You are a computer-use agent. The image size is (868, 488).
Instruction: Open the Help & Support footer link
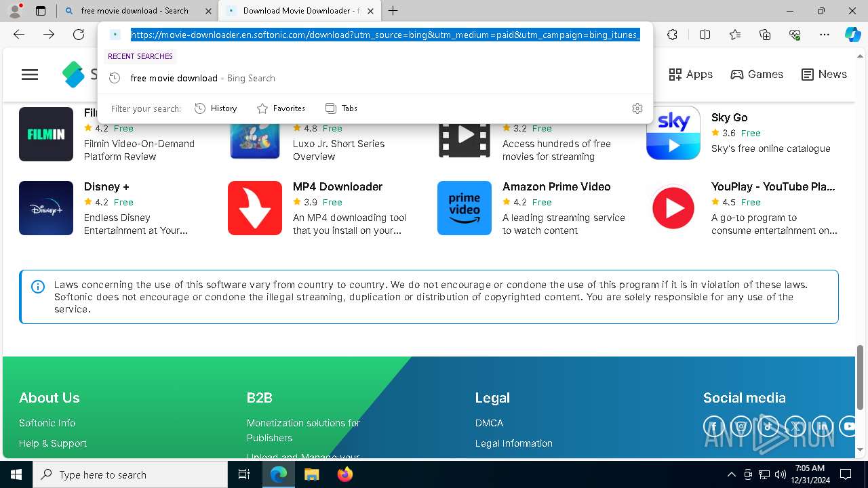(53, 443)
